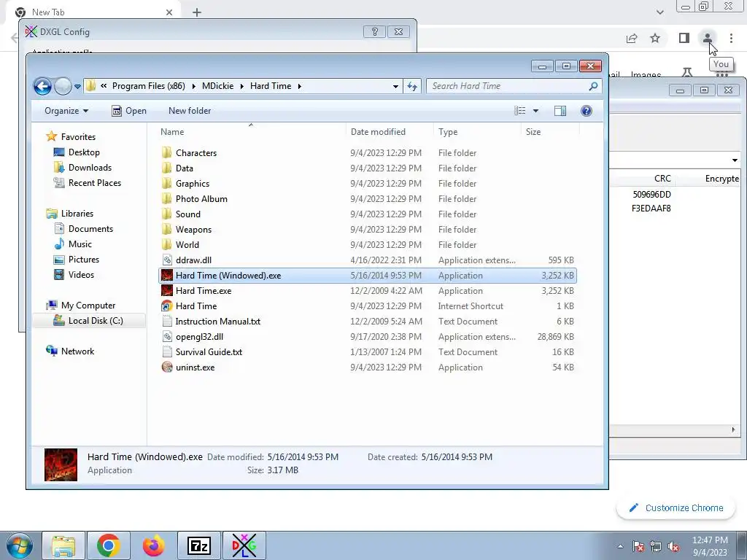The height and width of the screenshot is (560, 747).
Task: Expand the address bar history dropdown
Action: [395, 86]
